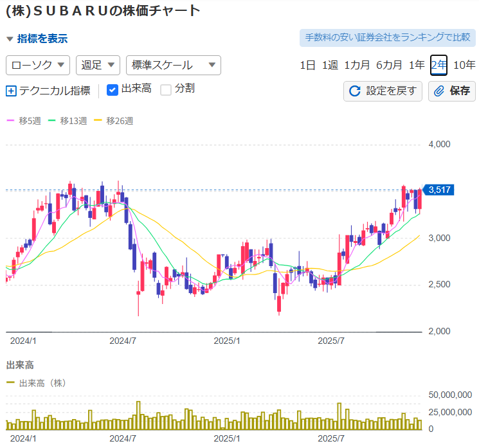Click the blue 3,517 current price tag

tap(440, 190)
